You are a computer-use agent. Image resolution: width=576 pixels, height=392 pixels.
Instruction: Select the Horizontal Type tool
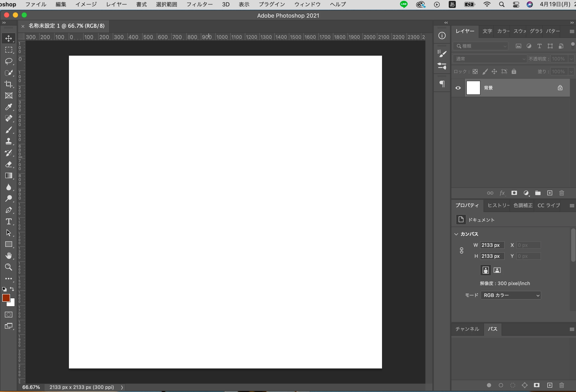point(9,221)
